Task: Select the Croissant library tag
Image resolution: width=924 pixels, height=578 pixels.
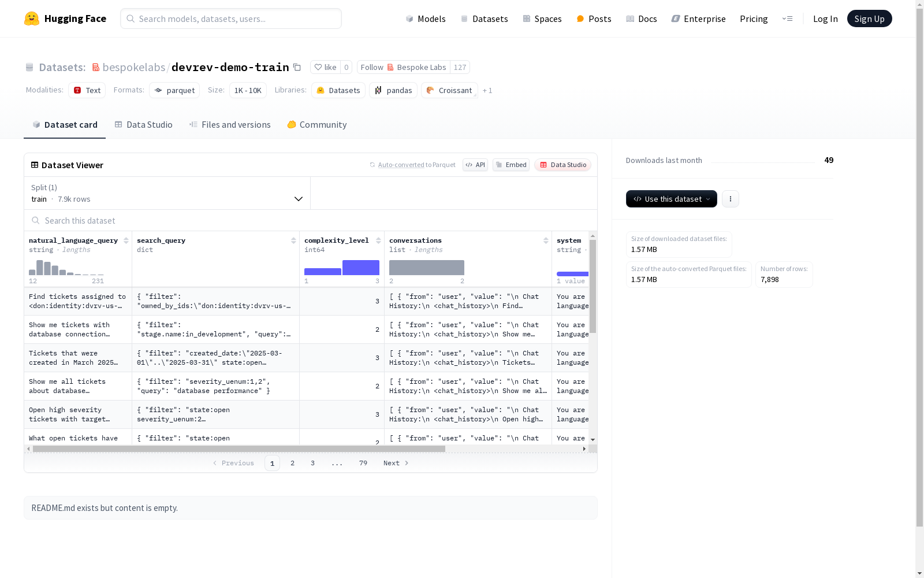Action: (449, 90)
